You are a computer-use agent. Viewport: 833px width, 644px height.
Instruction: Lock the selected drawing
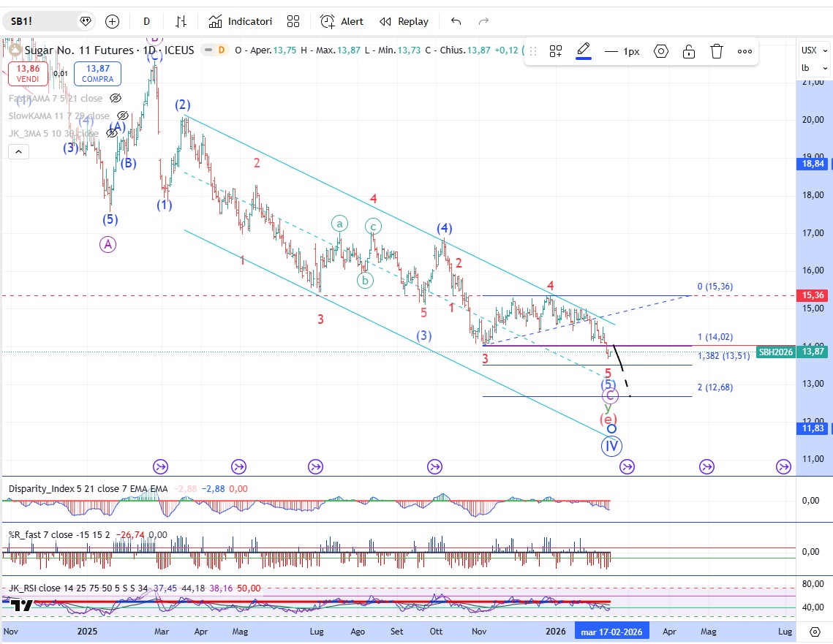pyautogui.click(x=689, y=51)
